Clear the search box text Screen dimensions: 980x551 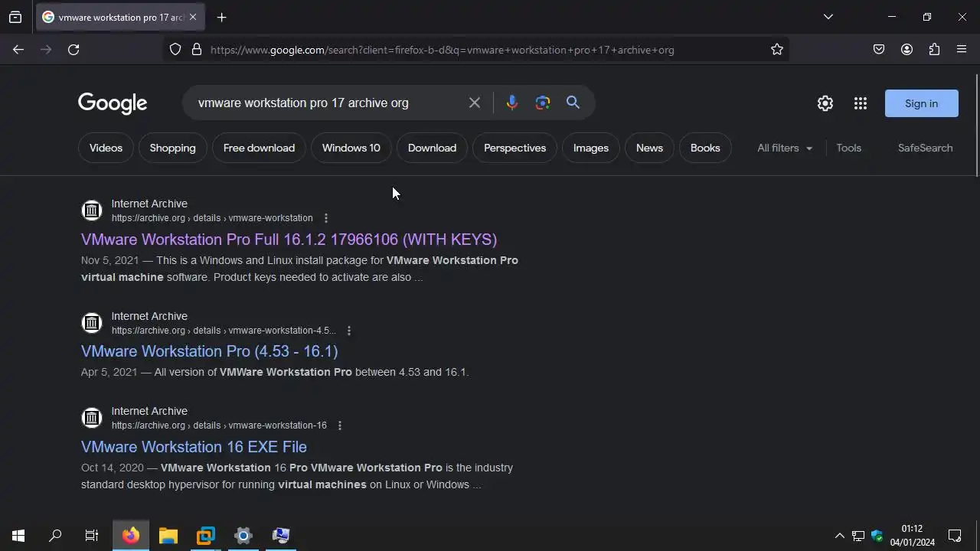click(475, 103)
